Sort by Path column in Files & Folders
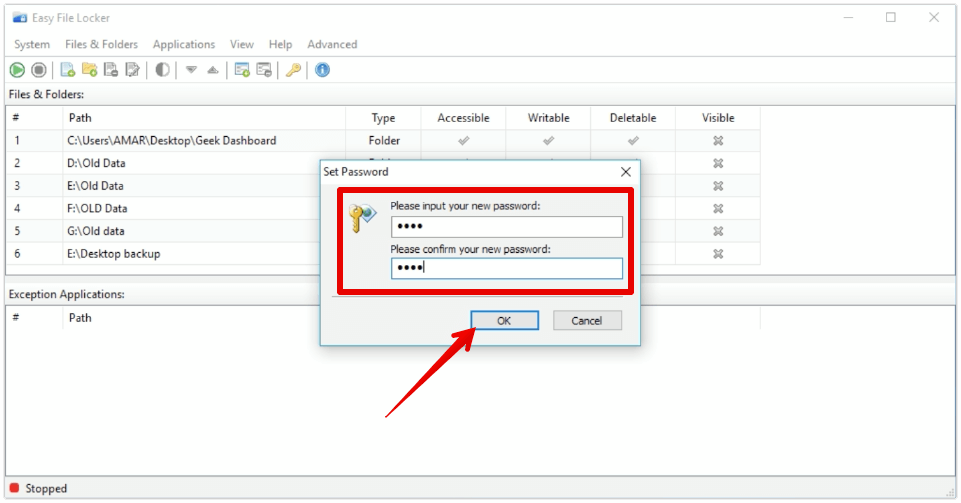Image resolution: width=961 pixels, height=503 pixels. click(x=203, y=118)
